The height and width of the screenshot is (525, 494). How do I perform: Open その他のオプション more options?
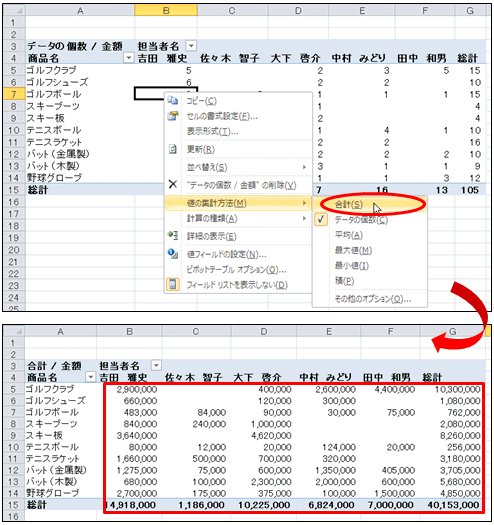pos(373,299)
